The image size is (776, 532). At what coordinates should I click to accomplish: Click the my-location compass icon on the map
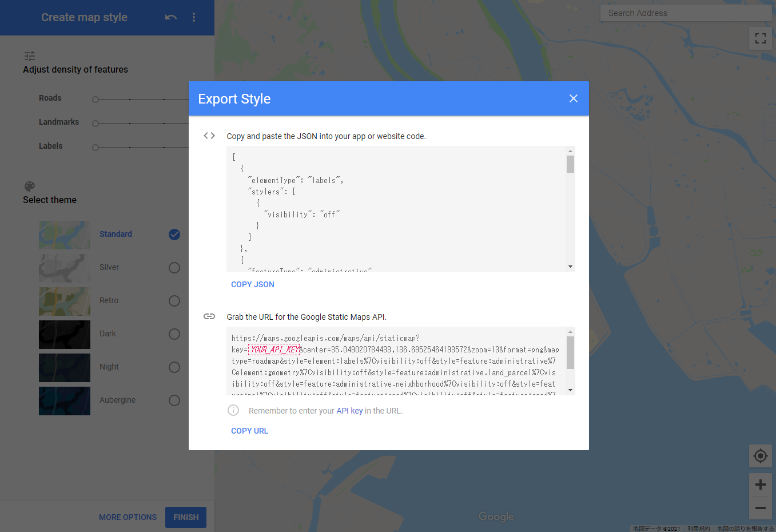coord(760,456)
